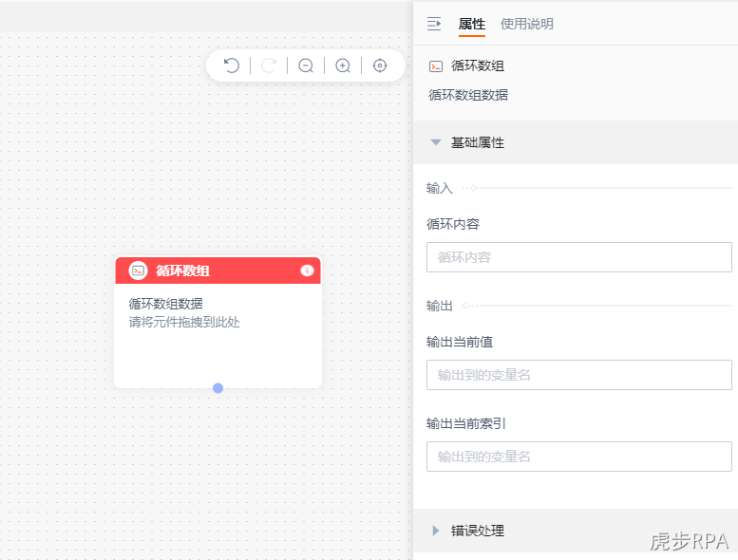The height and width of the screenshot is (560, 738).
Task: Zoom out the canvas with minus magnifier
Action: pyautogui.click(x=306, y=65)
